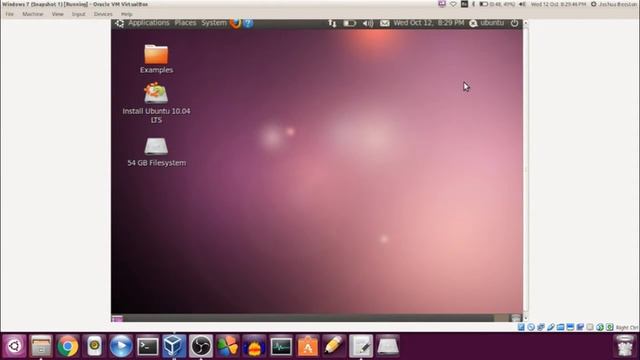The width and height of the screenshot is (640, 360).
Task: Open the guest Places menu
Action: 185,23
